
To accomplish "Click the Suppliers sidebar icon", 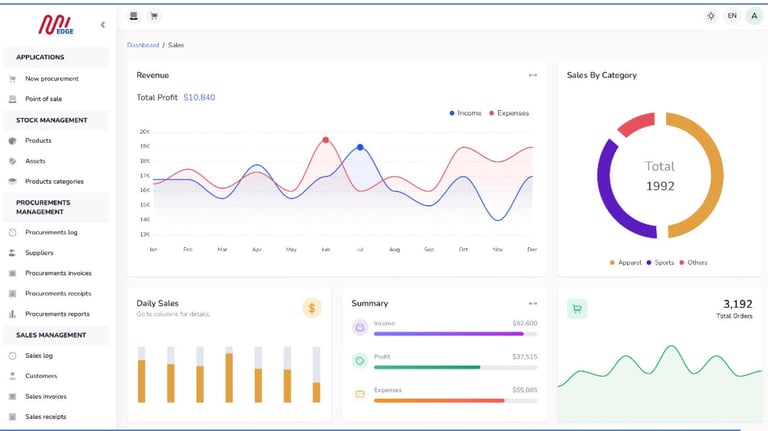I will coord(13,253).
